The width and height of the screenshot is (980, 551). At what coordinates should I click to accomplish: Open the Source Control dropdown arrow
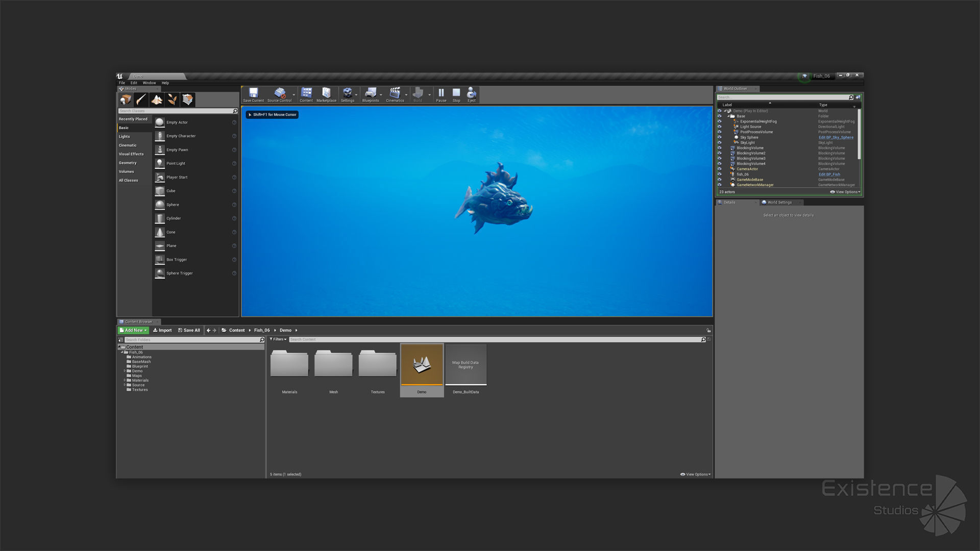294,95
